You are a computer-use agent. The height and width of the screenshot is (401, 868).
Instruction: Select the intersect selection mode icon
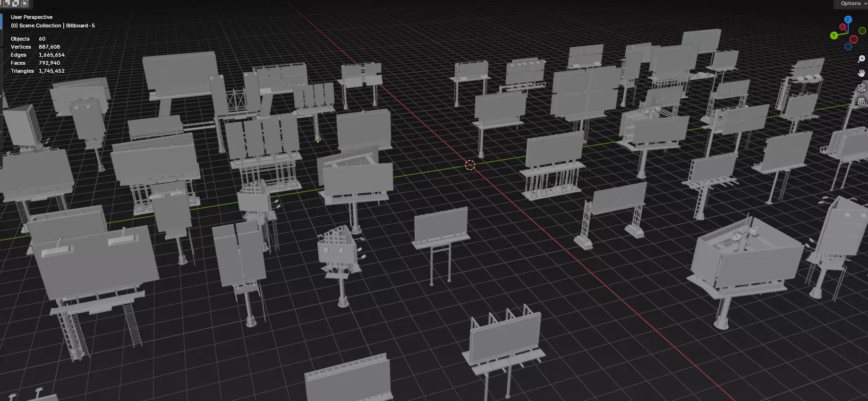[25, 3]
